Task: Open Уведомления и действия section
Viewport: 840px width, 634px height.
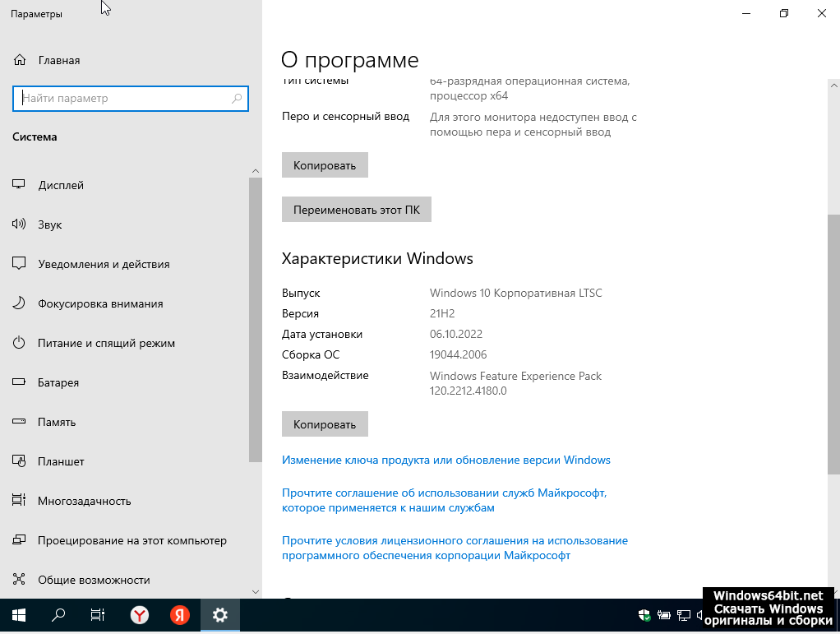Action: pyautogui.click(x=104, y=264)
